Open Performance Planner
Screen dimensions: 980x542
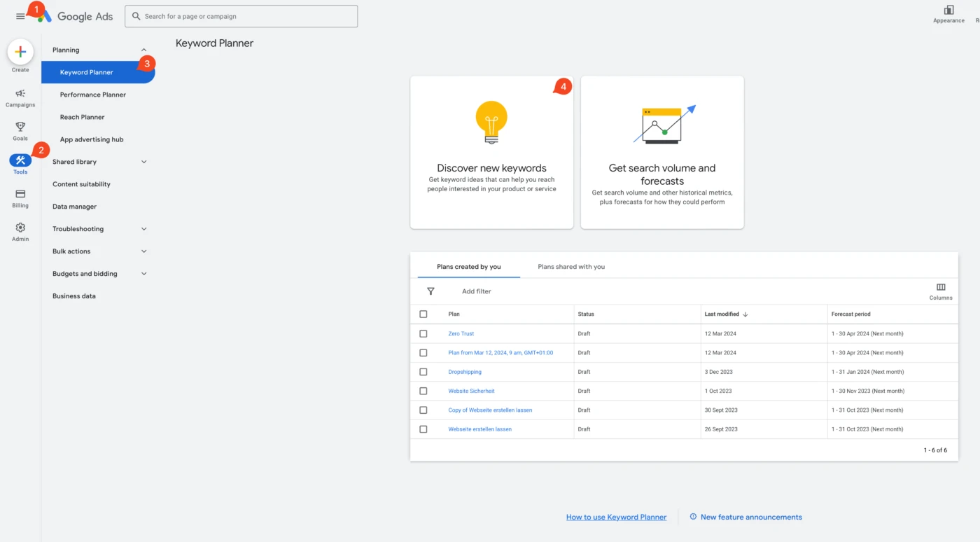[x=93, y=95]
